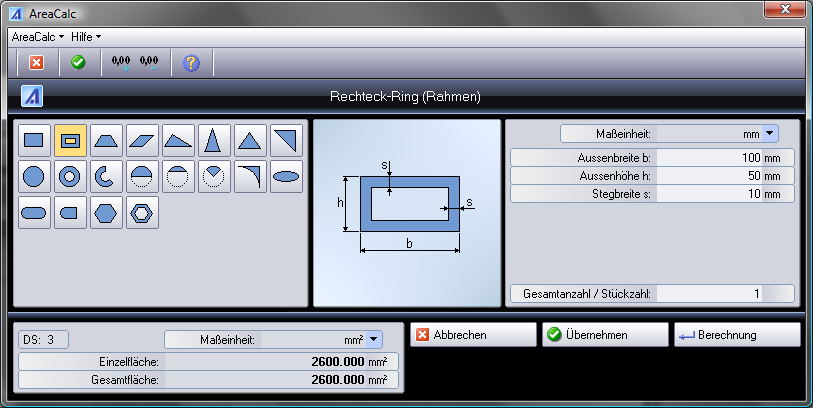This screenshot has height=408, width=813.
Task: Click the decrease decimal places toolbar icon
Action: click(150, 62)
